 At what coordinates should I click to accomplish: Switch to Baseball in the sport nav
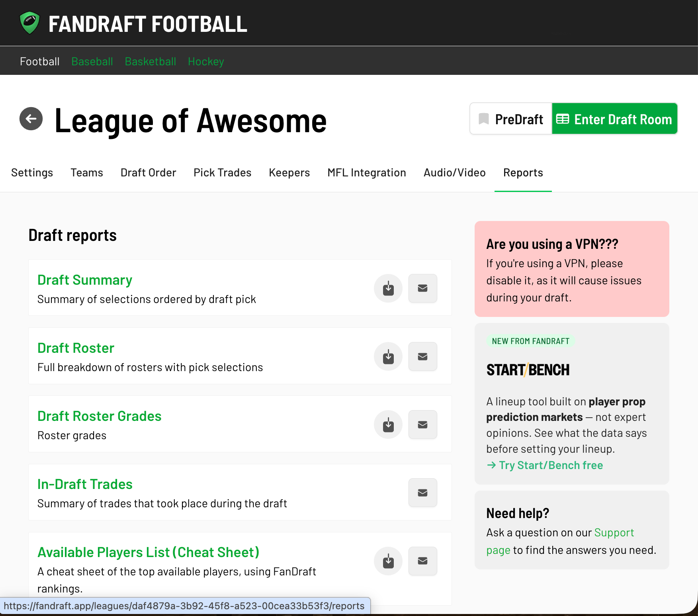[92, 62]
